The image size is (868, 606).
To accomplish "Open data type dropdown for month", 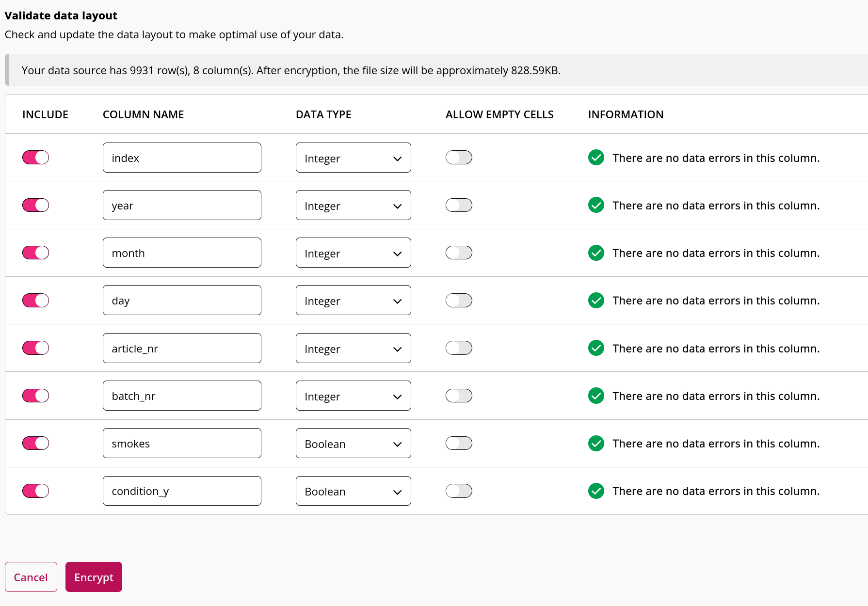I will (353, 253).
